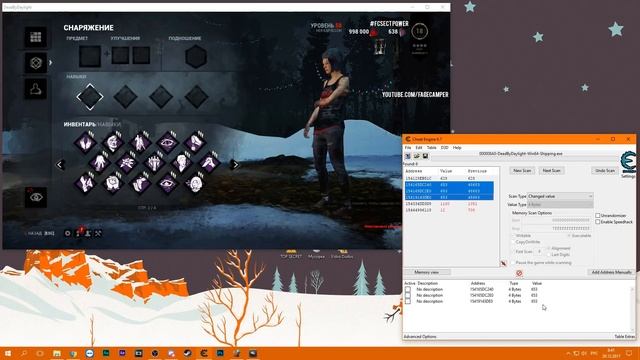Pick the first perk in inventory bottom row

(85, 183)
